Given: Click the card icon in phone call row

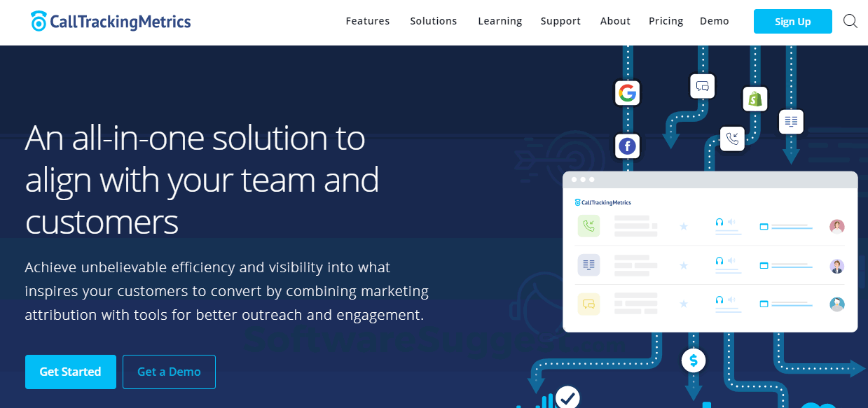Looking at the screenshot, I should (764, 227).
